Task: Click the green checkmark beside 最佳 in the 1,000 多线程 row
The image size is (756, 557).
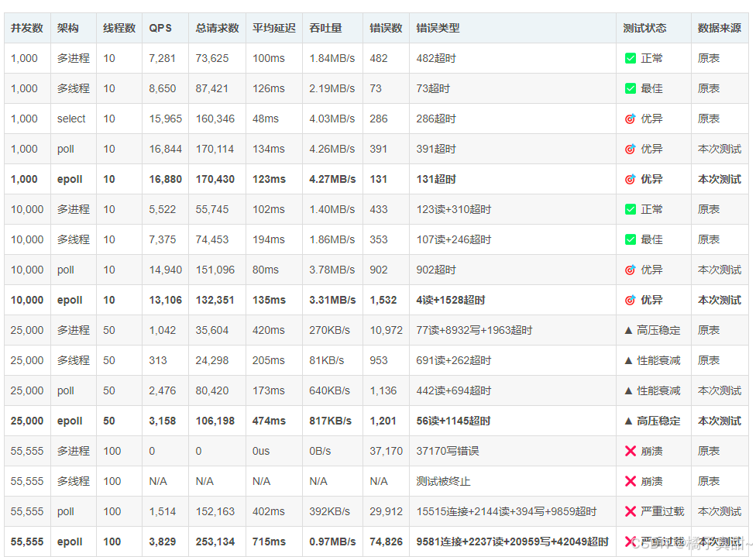Action: coord(631,88)
